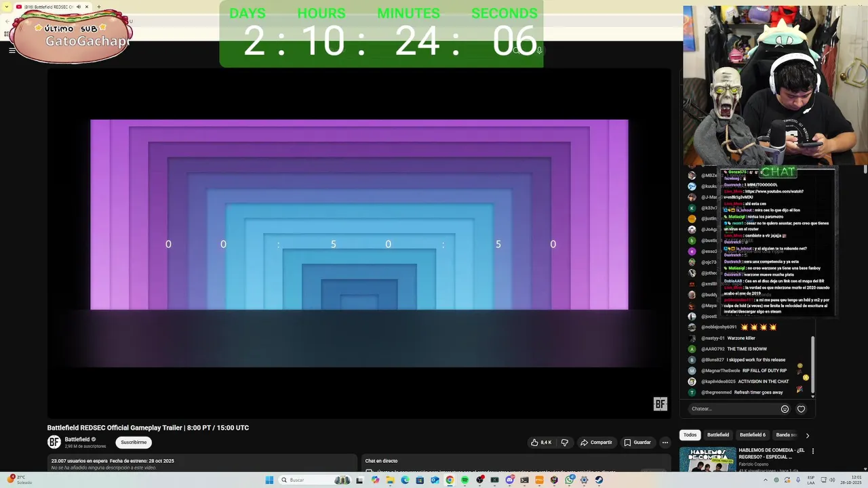Click the BF watermark logo on video
The image size is (868, 488).
click(660, 404)
